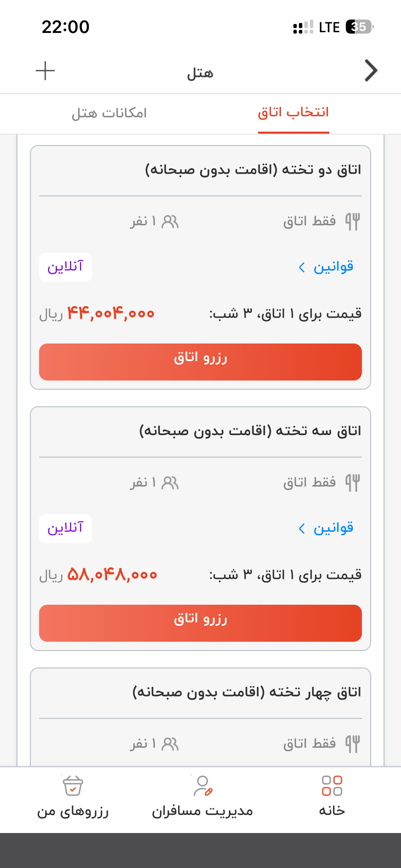Tap the plus icon in header
This screenshot has height=868, width=401.
click(x=45, y=71)
